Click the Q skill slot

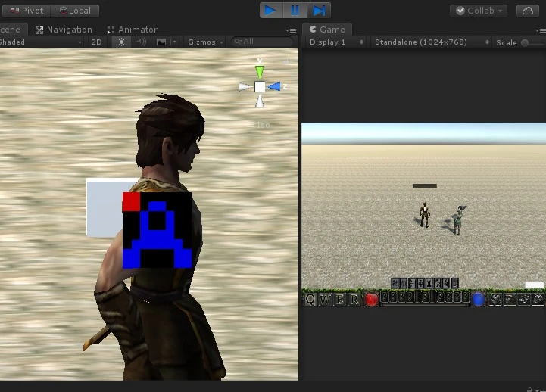click(x=310, y=300)
